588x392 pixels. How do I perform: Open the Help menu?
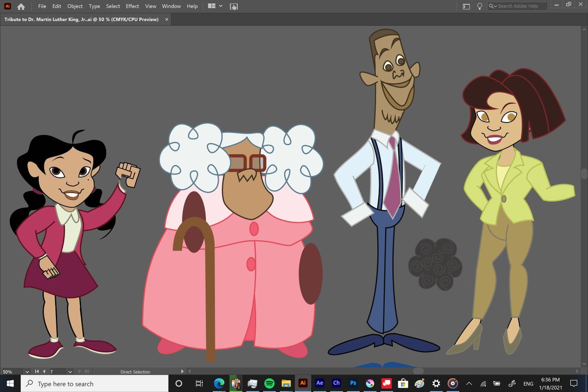(192, 6)
